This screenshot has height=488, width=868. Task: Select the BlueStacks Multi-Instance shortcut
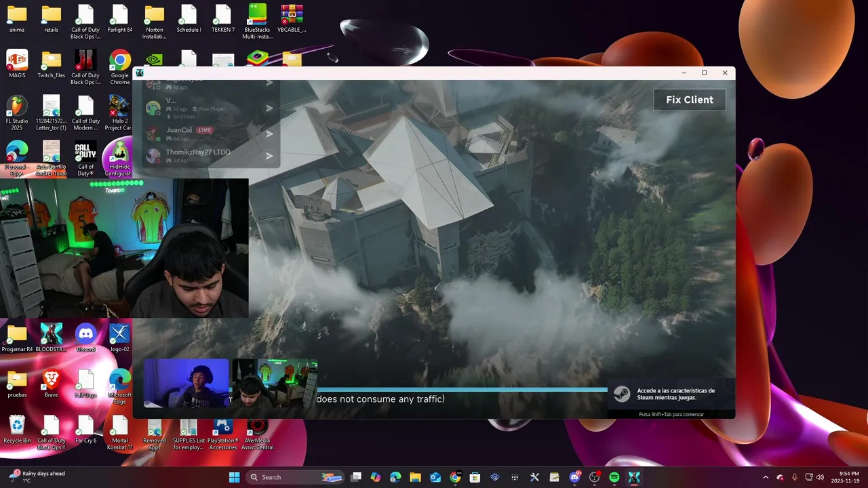[x=257, y=22]
